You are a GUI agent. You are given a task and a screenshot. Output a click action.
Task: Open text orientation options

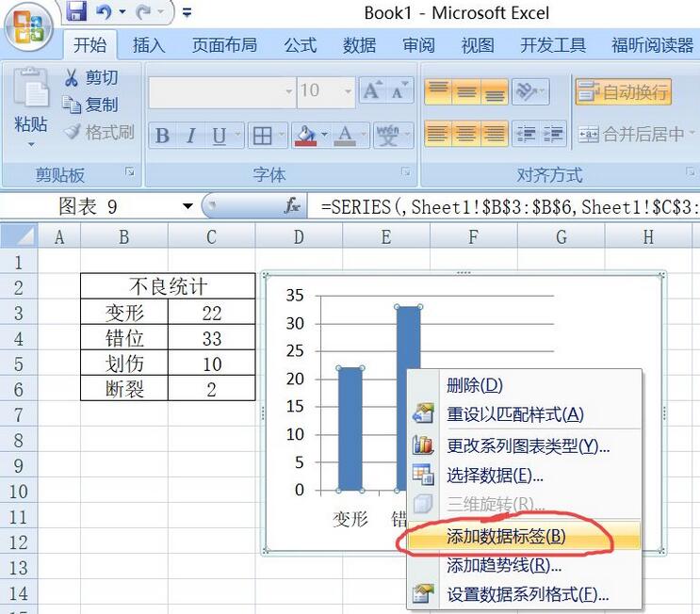(529, 92)
